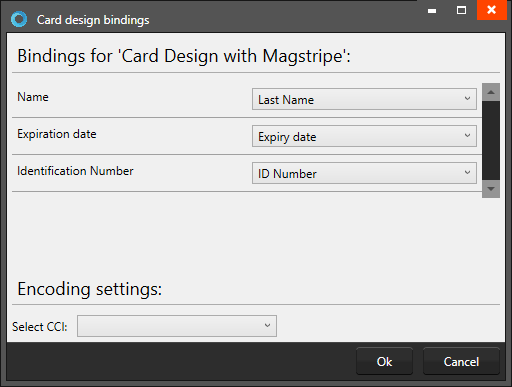Screen dimensions: 512x387
Task: Minimize the Card design bindings window
Action: [x=432, y=11]
